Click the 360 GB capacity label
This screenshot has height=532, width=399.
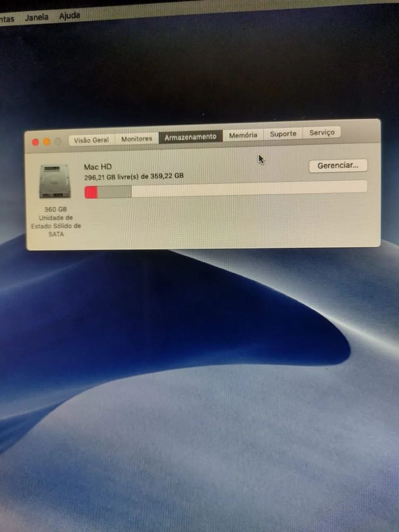56,209
